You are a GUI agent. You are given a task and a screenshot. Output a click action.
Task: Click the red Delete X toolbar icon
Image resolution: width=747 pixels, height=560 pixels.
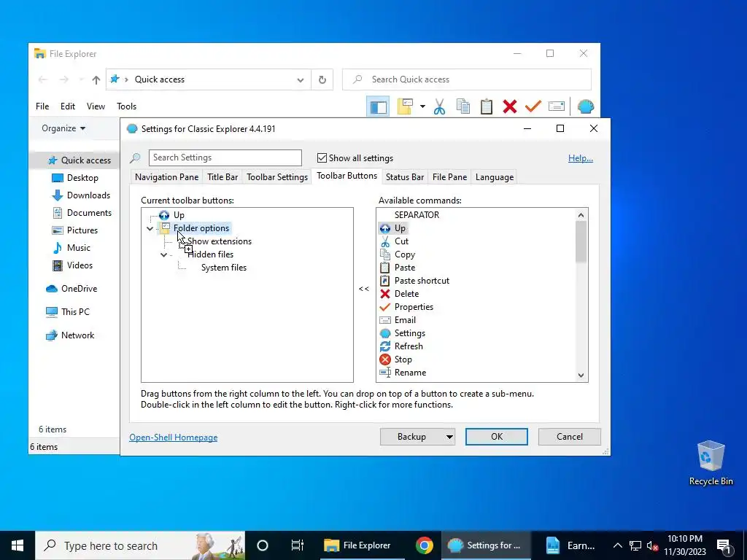pyautogui.click(x=510, y=106)
